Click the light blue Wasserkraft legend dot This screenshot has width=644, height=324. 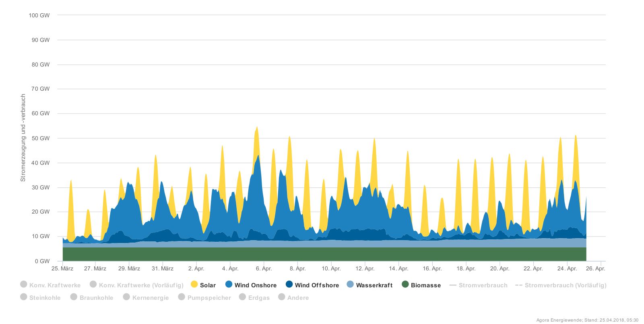[x=350, y=285]
